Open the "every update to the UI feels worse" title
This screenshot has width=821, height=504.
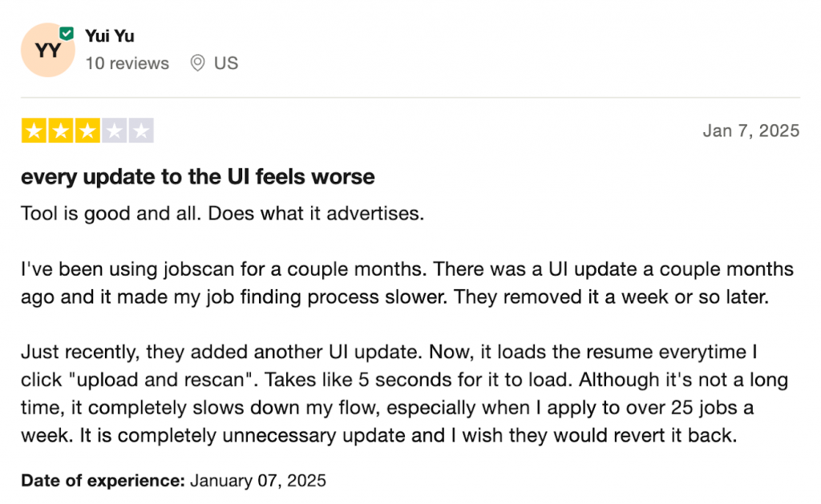coord(198,176)
